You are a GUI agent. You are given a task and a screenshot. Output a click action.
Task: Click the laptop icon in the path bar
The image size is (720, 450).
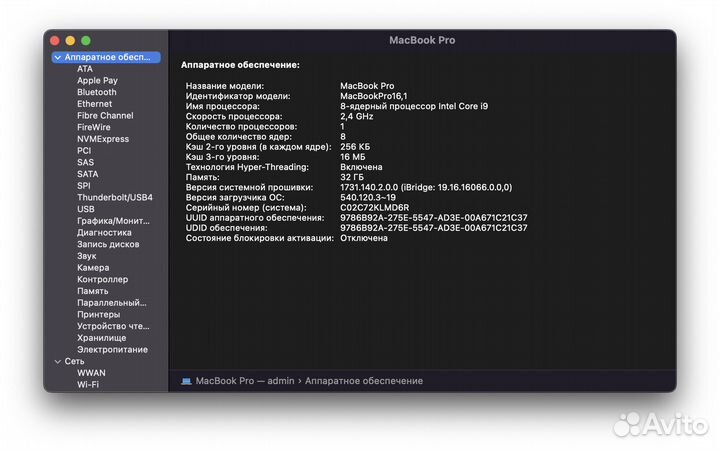point(186,381)
